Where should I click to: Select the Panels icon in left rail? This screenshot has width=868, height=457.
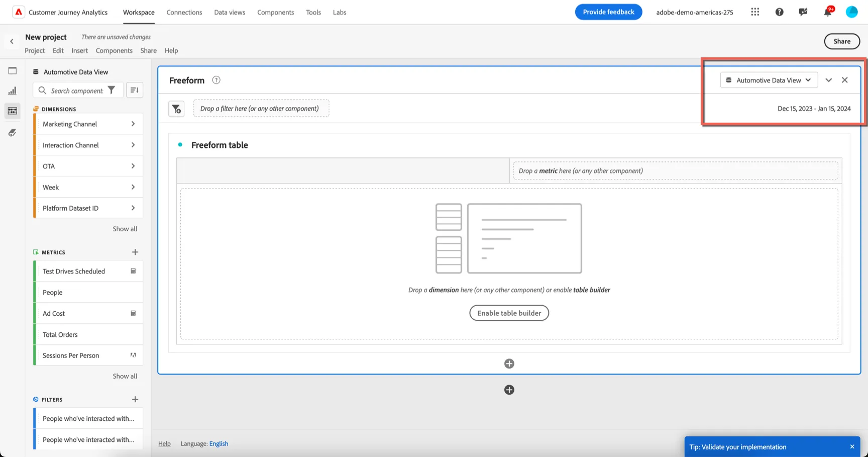(13, 71)
